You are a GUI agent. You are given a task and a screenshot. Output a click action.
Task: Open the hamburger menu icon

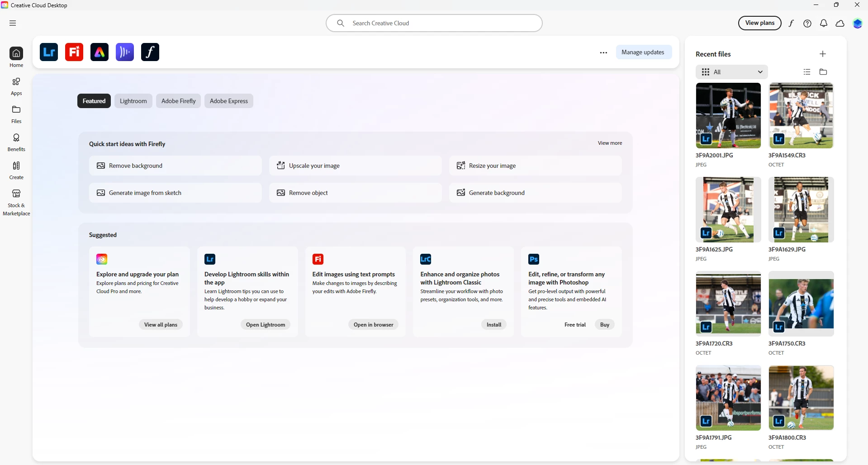13,23
